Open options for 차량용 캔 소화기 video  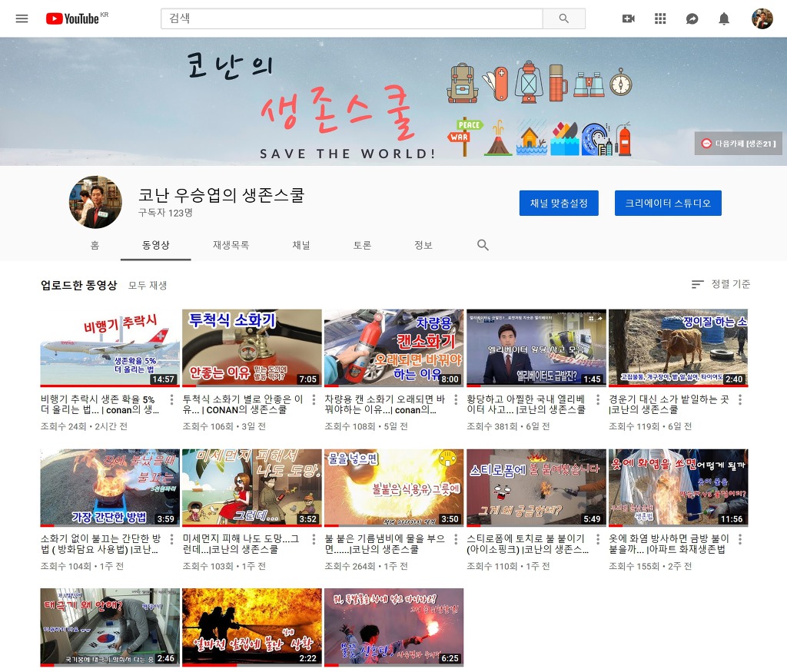pos(456,399)
